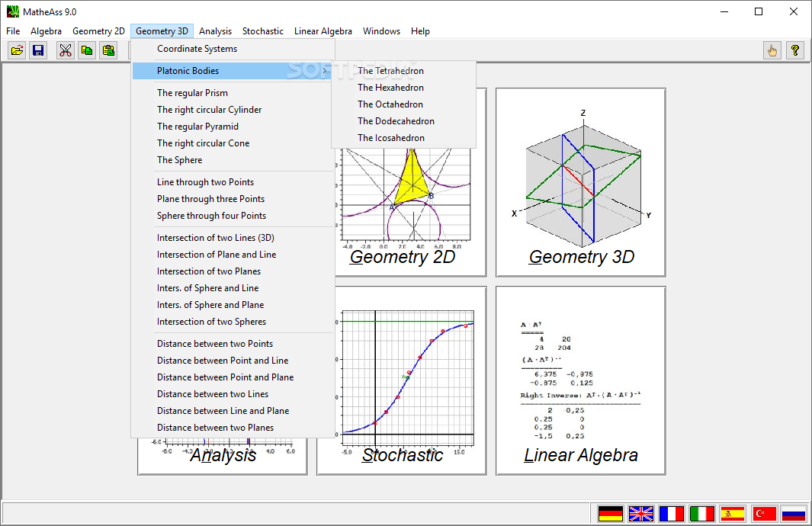Image resolution: width=812 pixels, height=526 pixels.
Task: Select Distance between Point and Plane
Action: coord(233,377)
